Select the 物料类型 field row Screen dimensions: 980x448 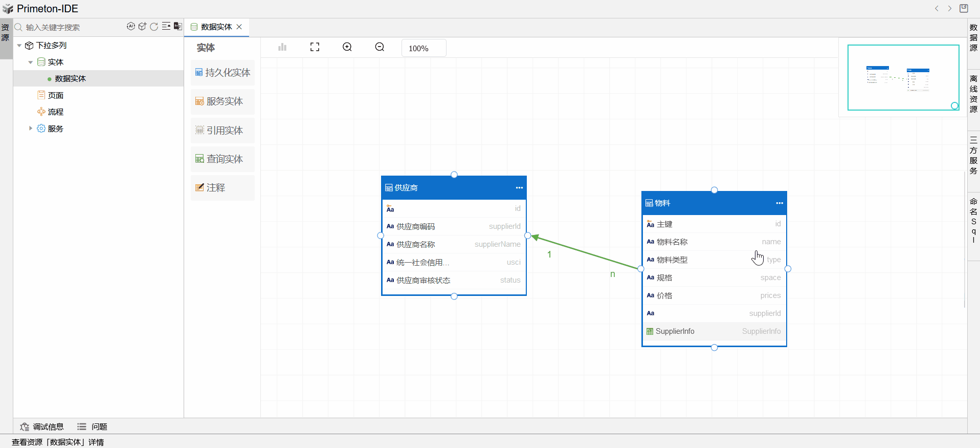(714, 260)
